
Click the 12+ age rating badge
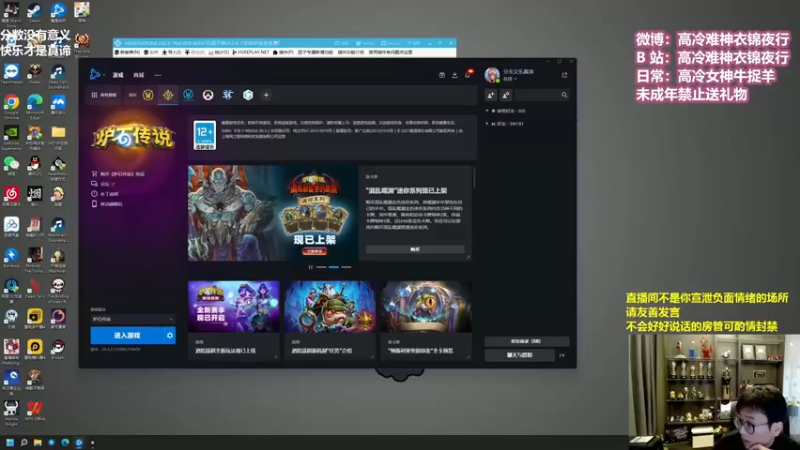point(205,135)
